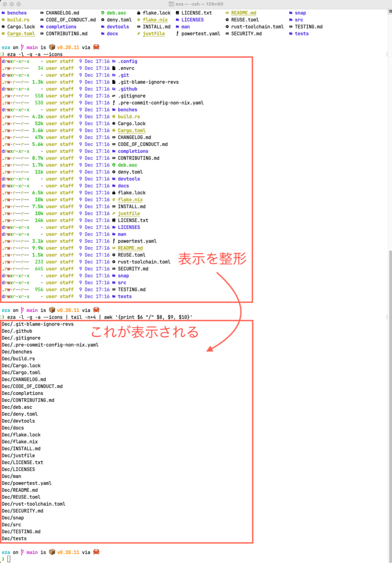
Task: Click exclamation icon beside .pre-commit-config-non-nix.yaml in long listing
Action: coord(114,103)
